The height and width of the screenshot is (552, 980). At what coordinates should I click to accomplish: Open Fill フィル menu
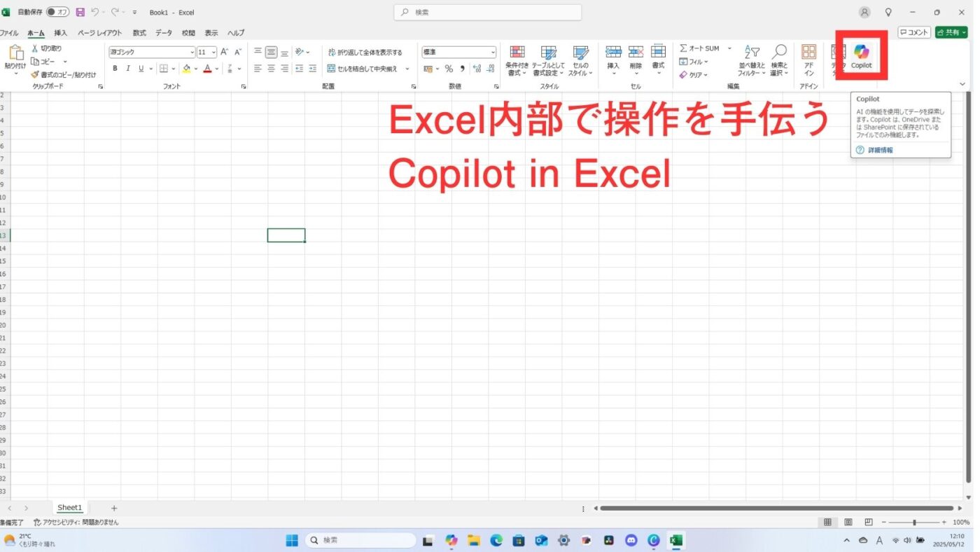pyautogui.click(x=694, y=62)
